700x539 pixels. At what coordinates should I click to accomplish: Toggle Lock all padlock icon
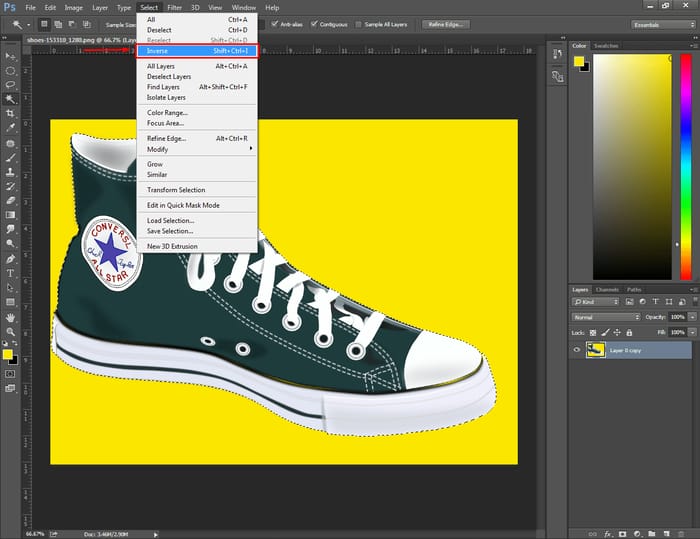(x=629, y=332)
